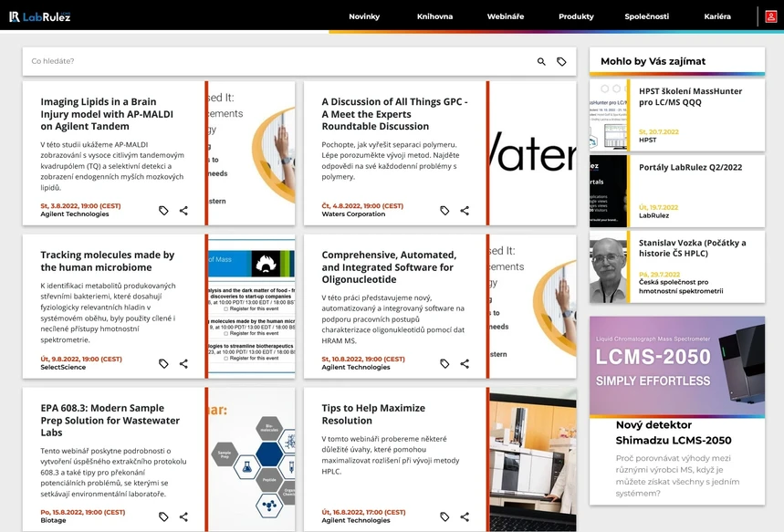
Task: Open tag filter icon in search bar
Action: tap(561, 61)
